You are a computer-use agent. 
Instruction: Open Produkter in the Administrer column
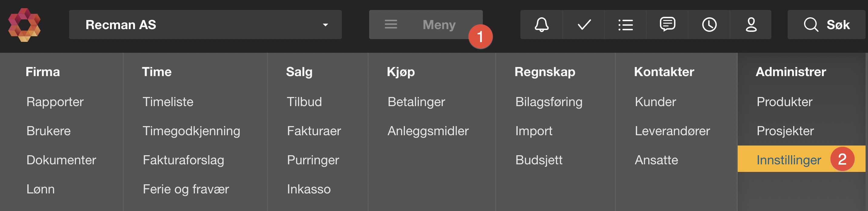tap(784, 102)
